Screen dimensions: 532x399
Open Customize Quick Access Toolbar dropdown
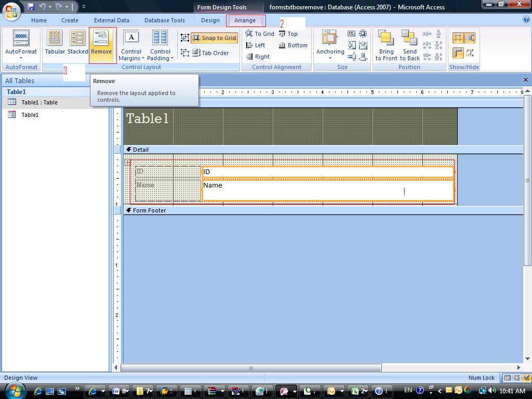pyautogui.click(x=84, y=6)
